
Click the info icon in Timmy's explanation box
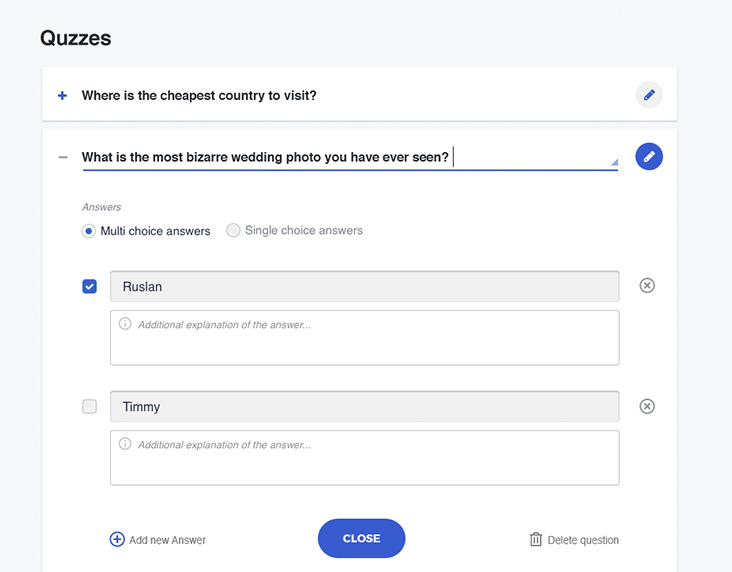tap(125, 444)
